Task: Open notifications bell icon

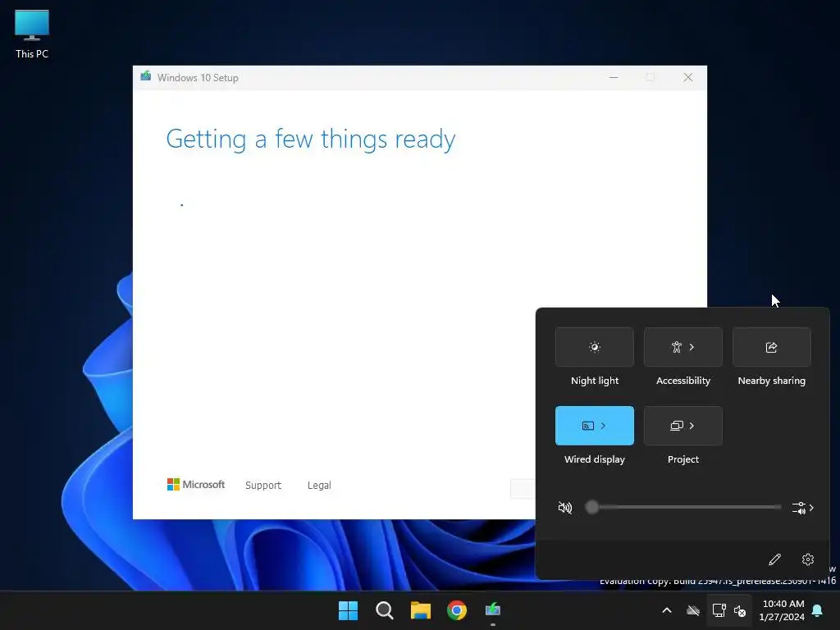Action: tap(818, 610)
